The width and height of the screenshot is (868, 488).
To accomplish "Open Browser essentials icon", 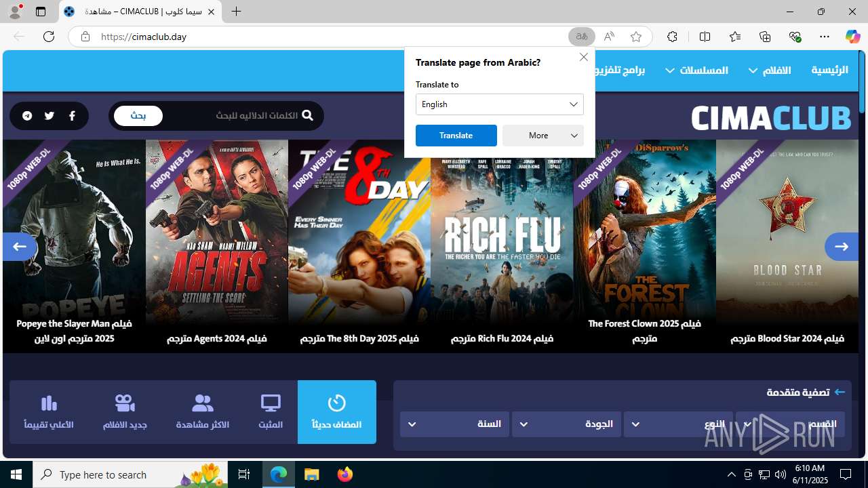I will tap(795, 37).
